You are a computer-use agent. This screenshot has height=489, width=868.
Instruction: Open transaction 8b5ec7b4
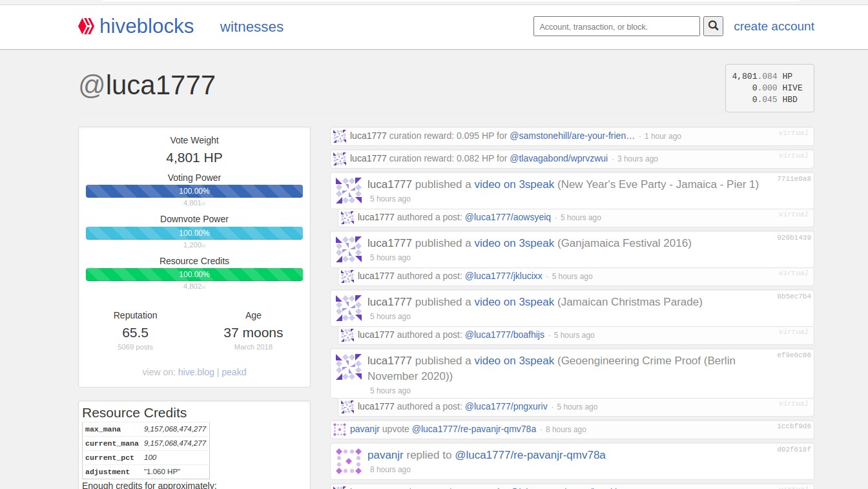[x=794, y=297]
